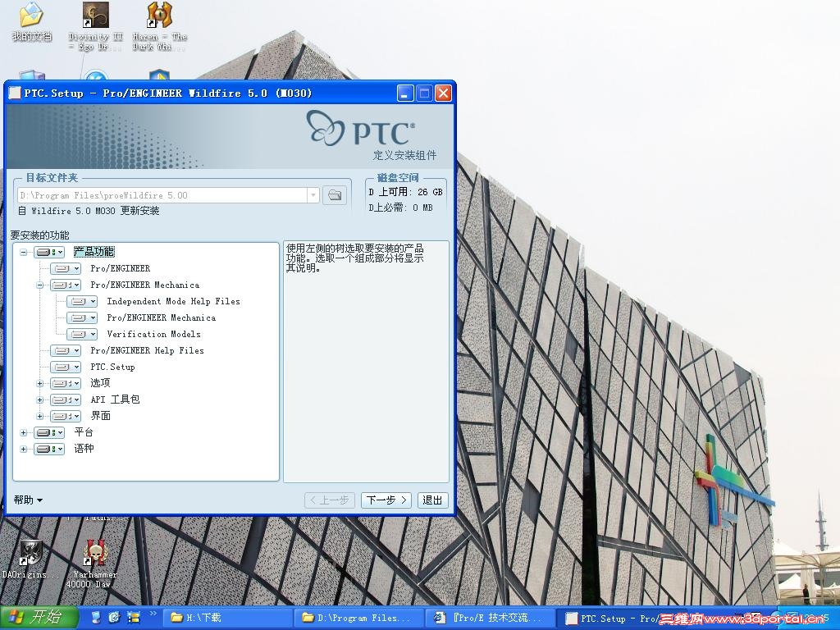The width and height of the screenshot is (840, 630).
Task: Expand the 语种 tree node
Action: pos(24,449)
